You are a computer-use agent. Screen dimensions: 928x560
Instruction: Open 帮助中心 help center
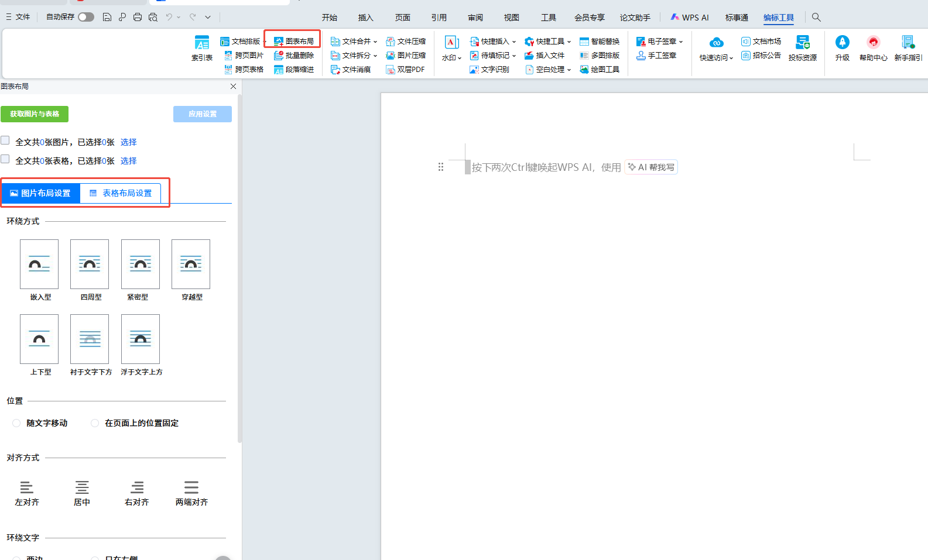point(873,47)
